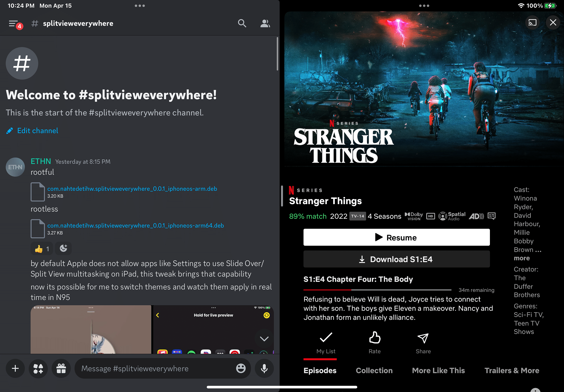The height and width of the screenshot is (392, 564).
Task: Click the episode progress bar
Action: [377, 290]
